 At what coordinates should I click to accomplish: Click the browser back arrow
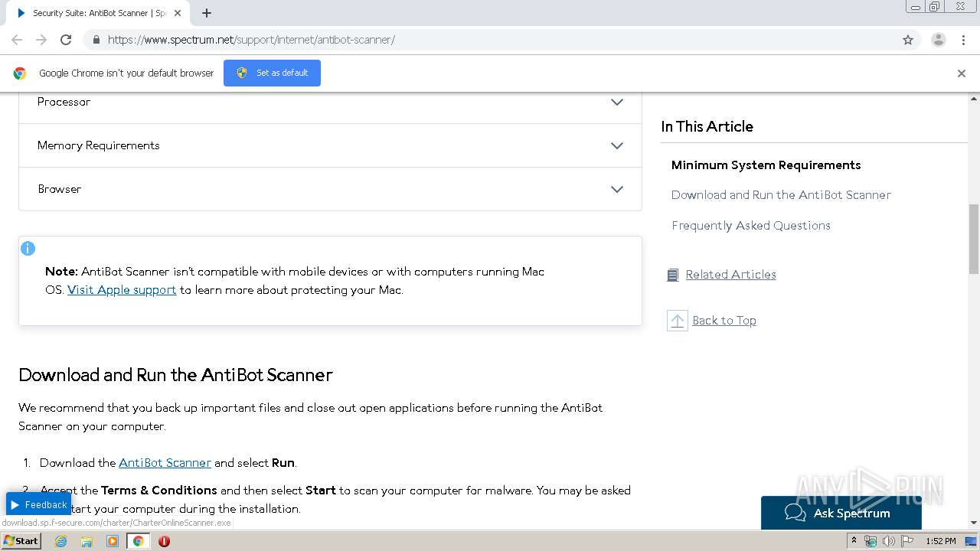(x=17, y=40)
